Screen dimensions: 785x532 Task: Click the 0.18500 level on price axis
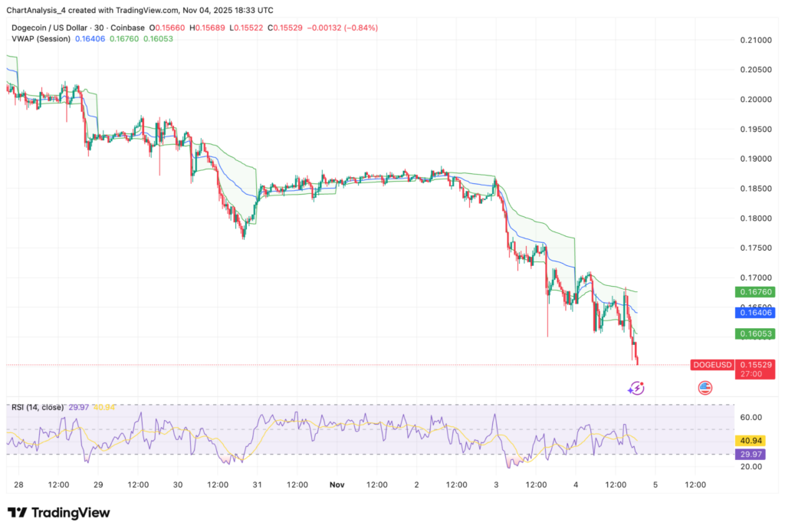(x=757, y=189)
